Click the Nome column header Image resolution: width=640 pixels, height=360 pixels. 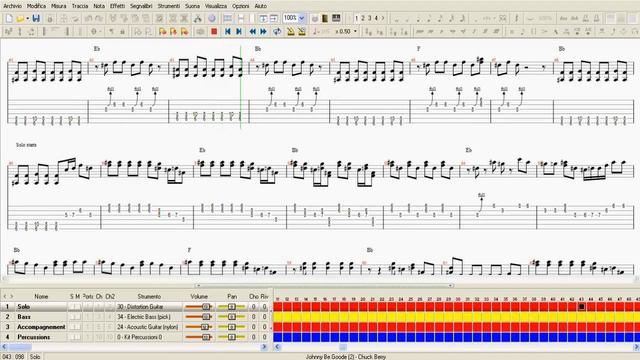pos(41,296)
